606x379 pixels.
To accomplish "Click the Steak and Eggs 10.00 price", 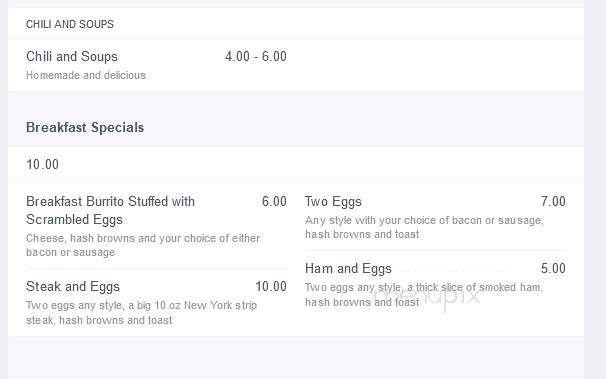I will [271, 286].
